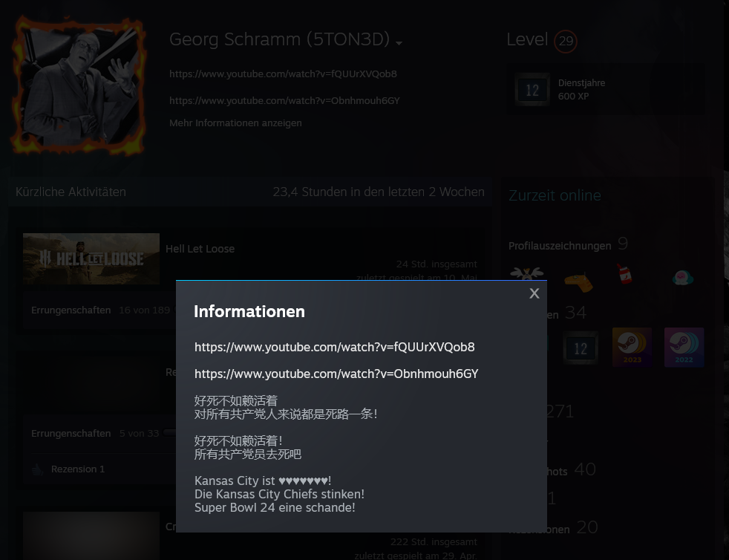
Task: Select the pink and teal creature award icon
Action: point(682,277)
